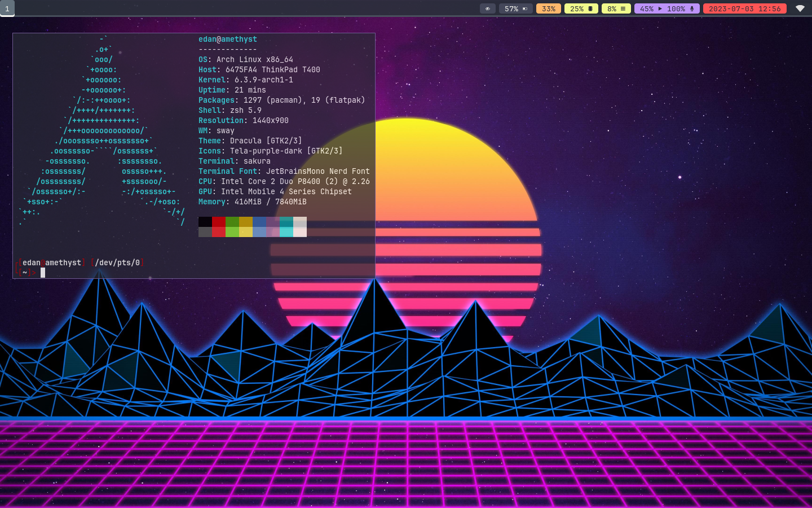
Task: Click the light gray top-row color block
Action: [x=300, y=222]
